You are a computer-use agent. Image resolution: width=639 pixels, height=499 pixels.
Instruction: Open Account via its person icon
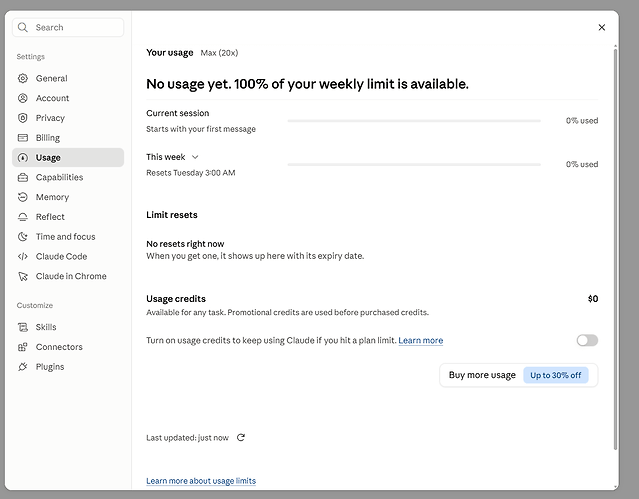23,98
